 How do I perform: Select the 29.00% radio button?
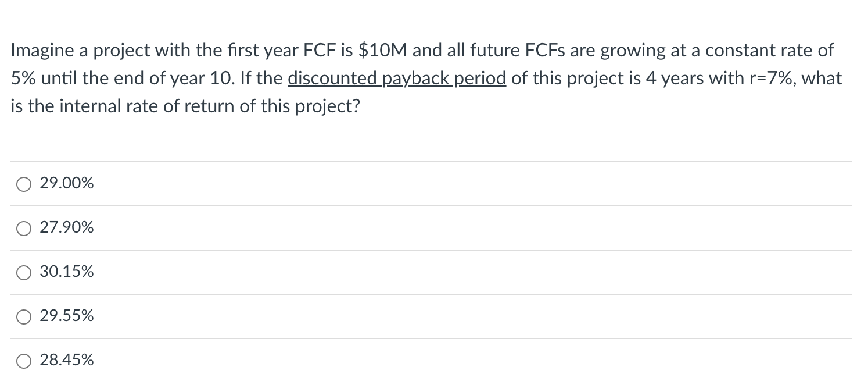tap(23, 184)
